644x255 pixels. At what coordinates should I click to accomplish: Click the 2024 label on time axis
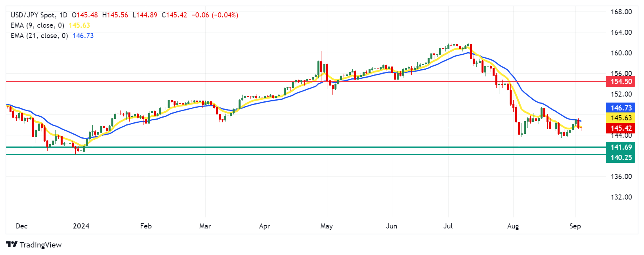tap(81, 226)
